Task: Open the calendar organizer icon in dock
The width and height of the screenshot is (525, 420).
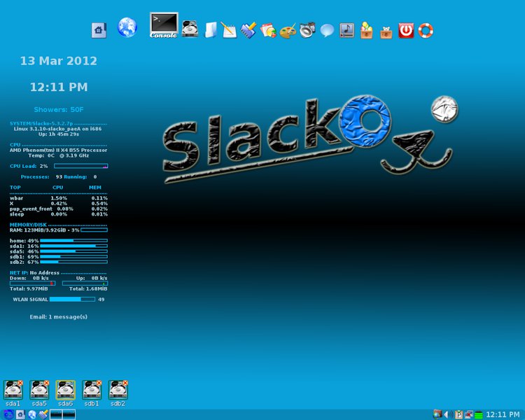Action: click(x=268, y=31)
